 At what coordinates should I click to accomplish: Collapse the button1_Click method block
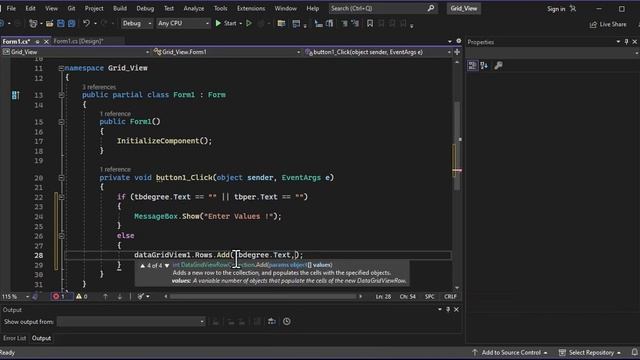coord(61,178)
